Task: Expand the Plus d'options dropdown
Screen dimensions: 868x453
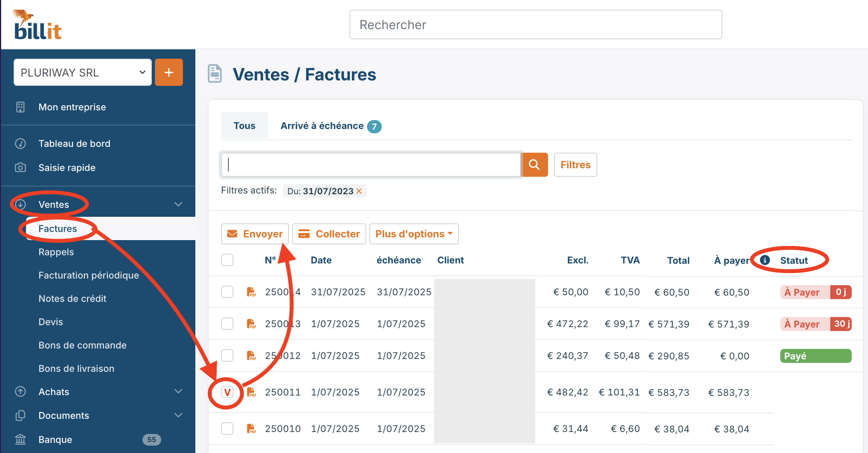Action: tap(414, 234)
